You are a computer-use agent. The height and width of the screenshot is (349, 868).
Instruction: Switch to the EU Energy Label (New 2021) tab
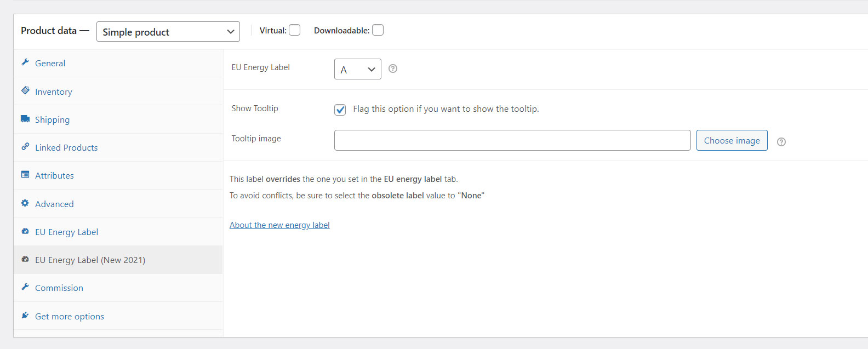pos(90,260)
